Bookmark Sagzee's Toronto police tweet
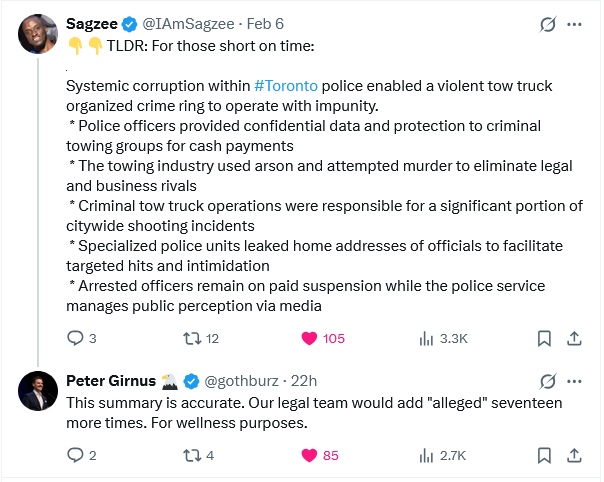 point(543,338)
